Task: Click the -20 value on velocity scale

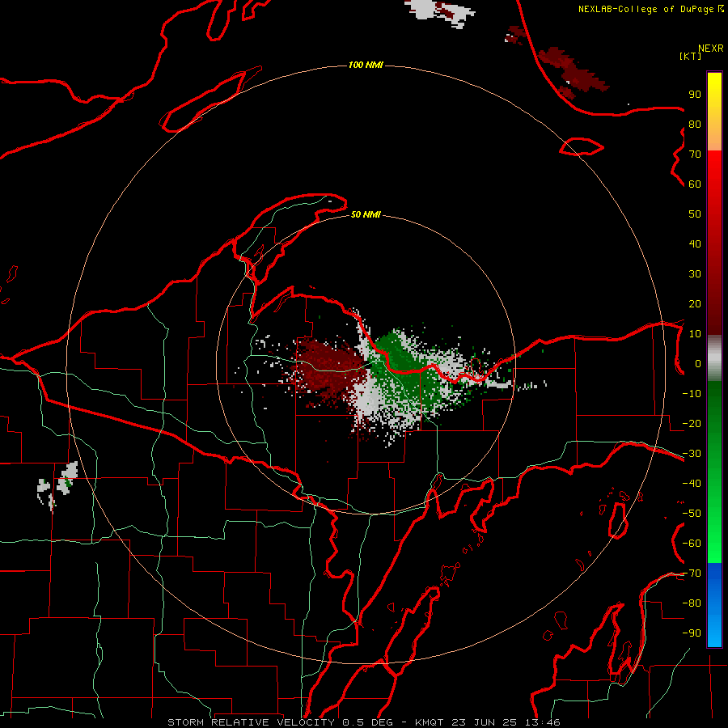Action: coord(692,423)
